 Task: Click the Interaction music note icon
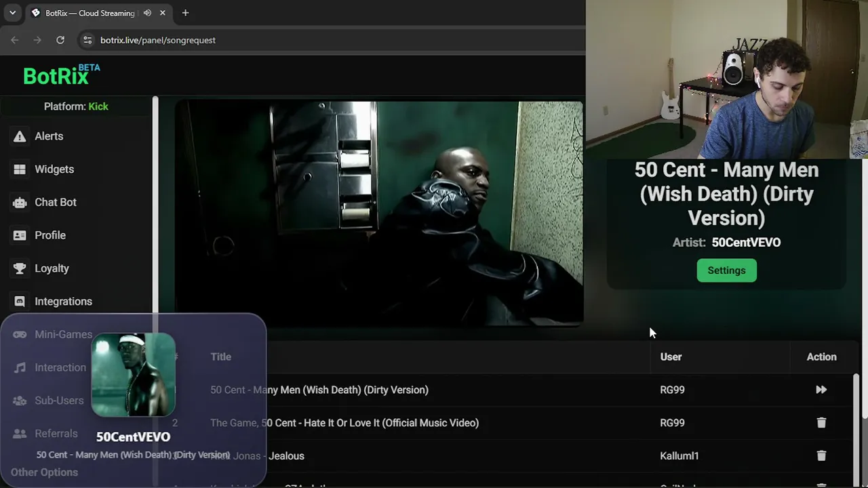point(20,367)
